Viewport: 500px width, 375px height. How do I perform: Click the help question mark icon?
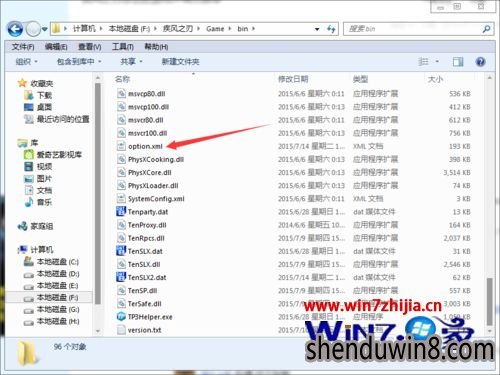(x=480, y=62)
